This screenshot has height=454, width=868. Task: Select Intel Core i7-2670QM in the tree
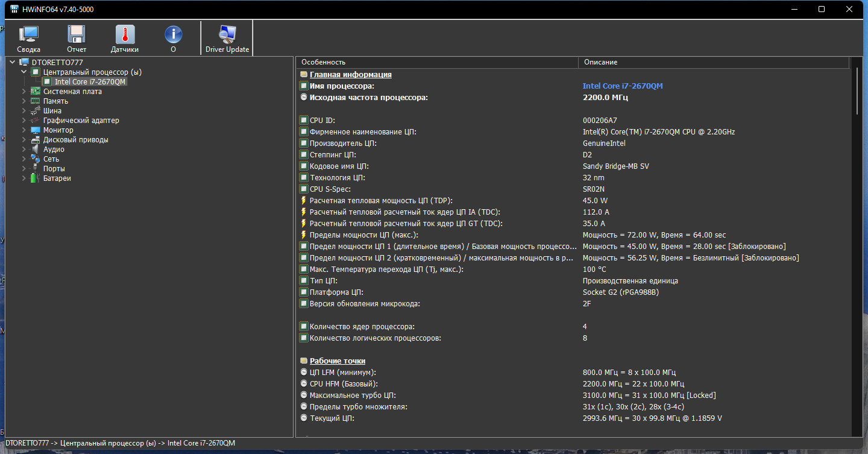coord(90,82)
